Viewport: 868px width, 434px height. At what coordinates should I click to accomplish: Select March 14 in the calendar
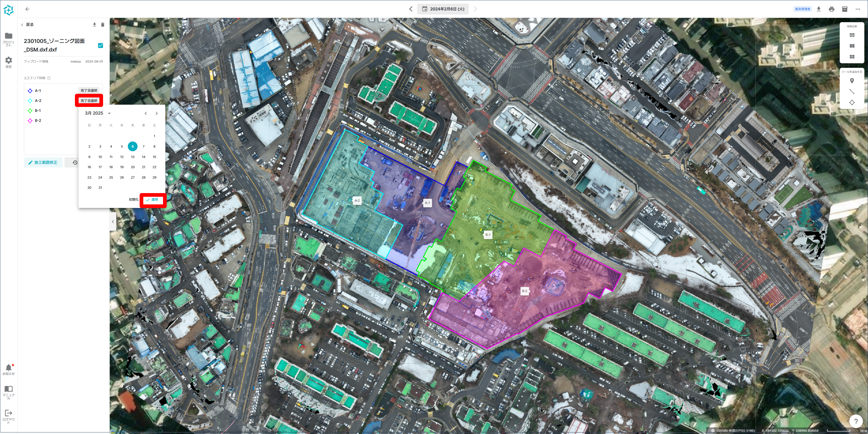tap(144, 157)
